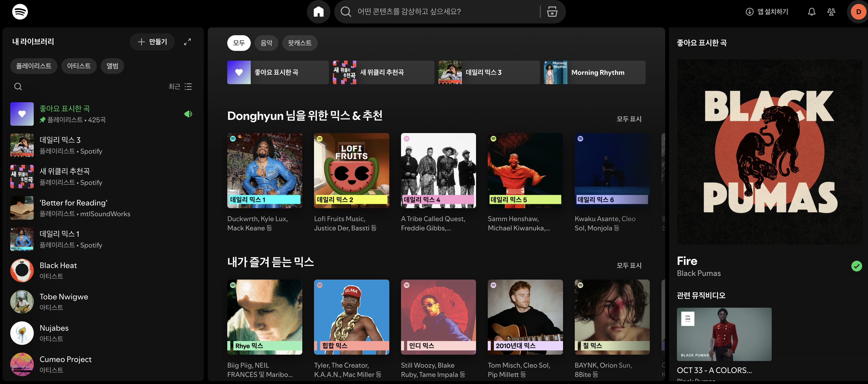Click the Spotify logo icon

20,12
